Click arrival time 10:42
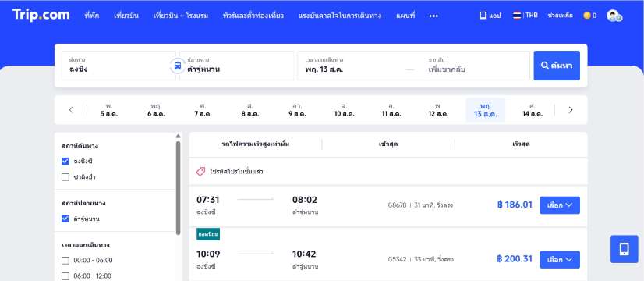 [304, 254]
